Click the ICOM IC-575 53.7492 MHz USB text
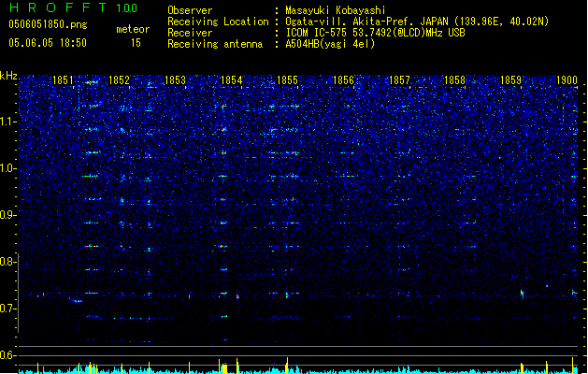 click(x=376, y=33)
